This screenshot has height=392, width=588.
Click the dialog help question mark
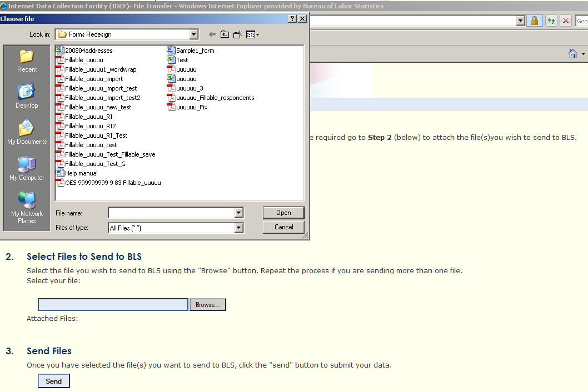292,19
